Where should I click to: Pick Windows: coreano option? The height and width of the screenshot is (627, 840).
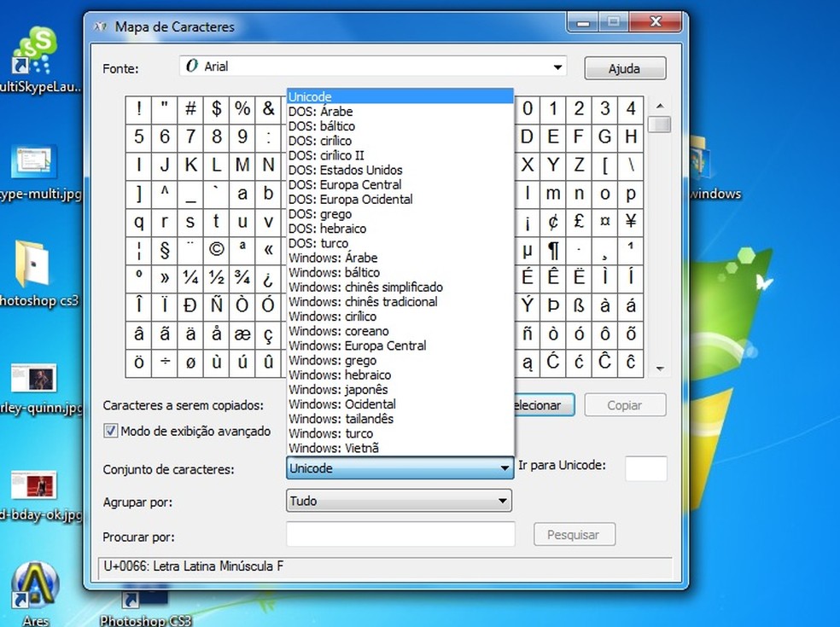pyautogui.click(x=400, y=331)
